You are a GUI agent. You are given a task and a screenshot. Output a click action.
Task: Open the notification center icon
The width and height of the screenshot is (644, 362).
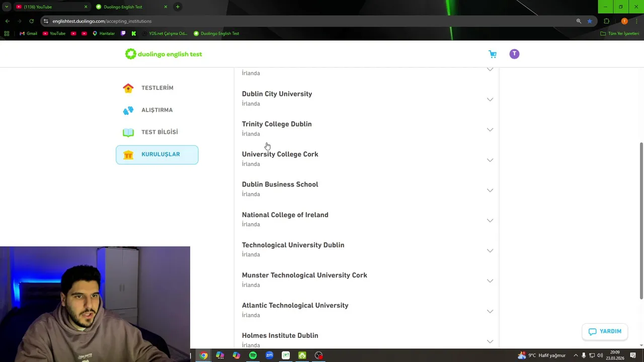pyautogui.click(x=633, y=355)
